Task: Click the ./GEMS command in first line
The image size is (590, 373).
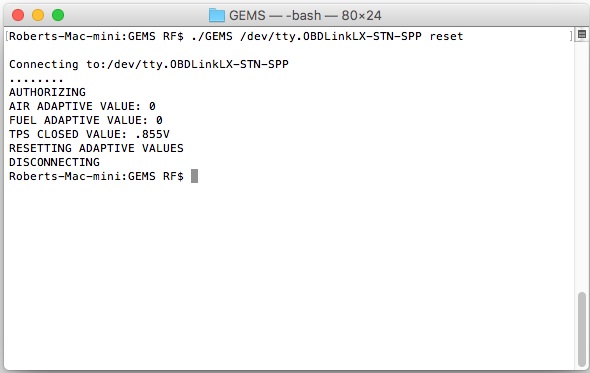Action: click(212, 36)
